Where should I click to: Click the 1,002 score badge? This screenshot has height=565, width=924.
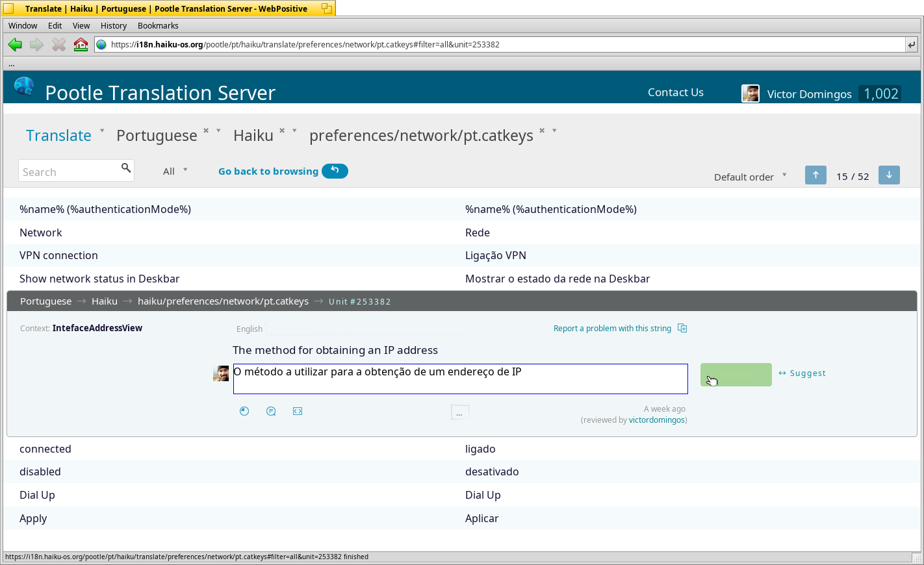coord(880,94)
